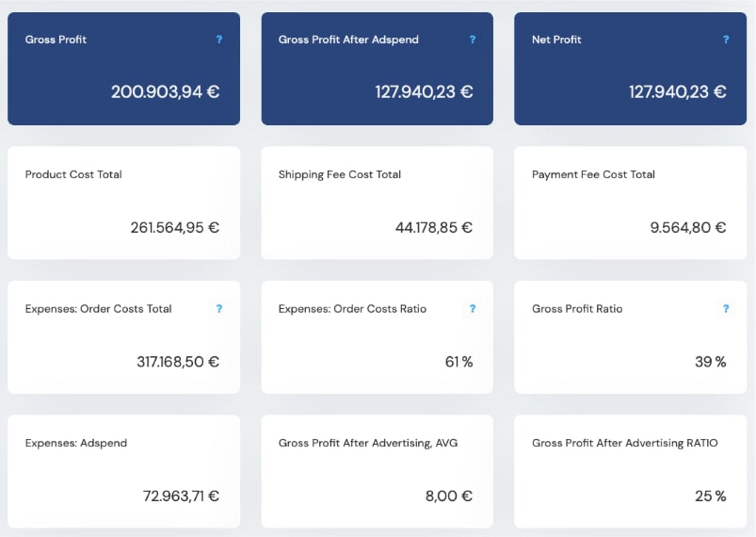
Task: Open Gross Profit Ratio help icon
Action: [x=726, y=309]
